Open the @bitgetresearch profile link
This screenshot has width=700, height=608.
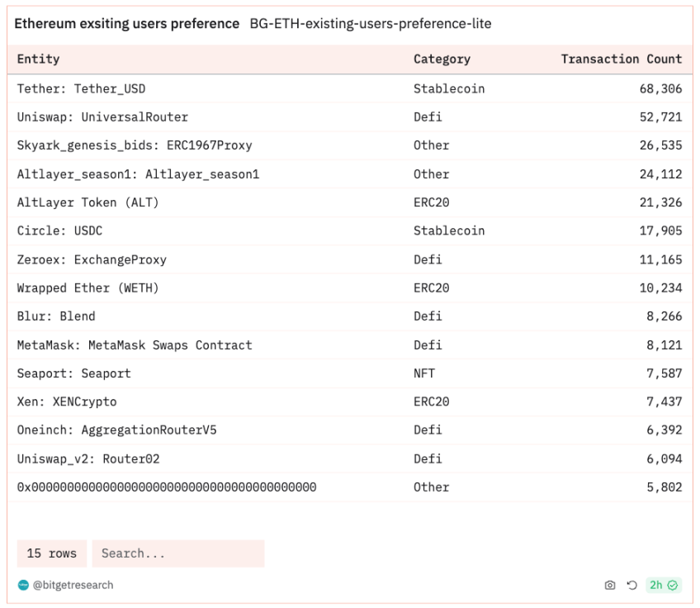coord(73,585)
